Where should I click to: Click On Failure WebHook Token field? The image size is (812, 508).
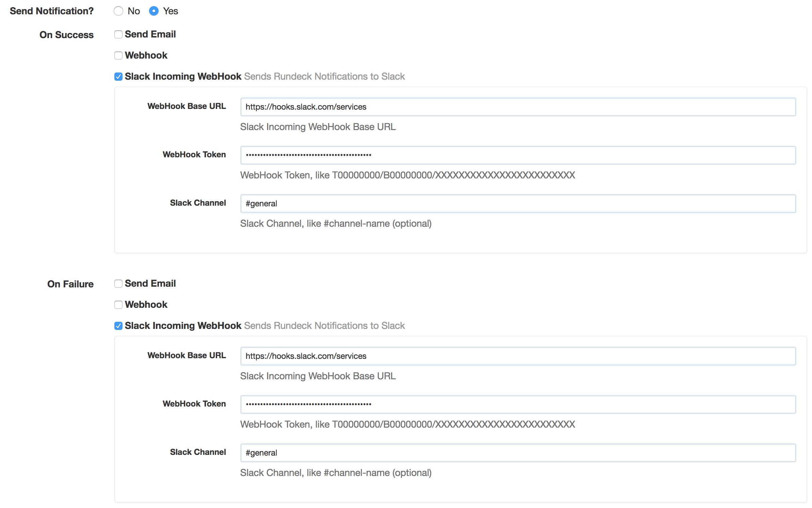pos(518,404)
